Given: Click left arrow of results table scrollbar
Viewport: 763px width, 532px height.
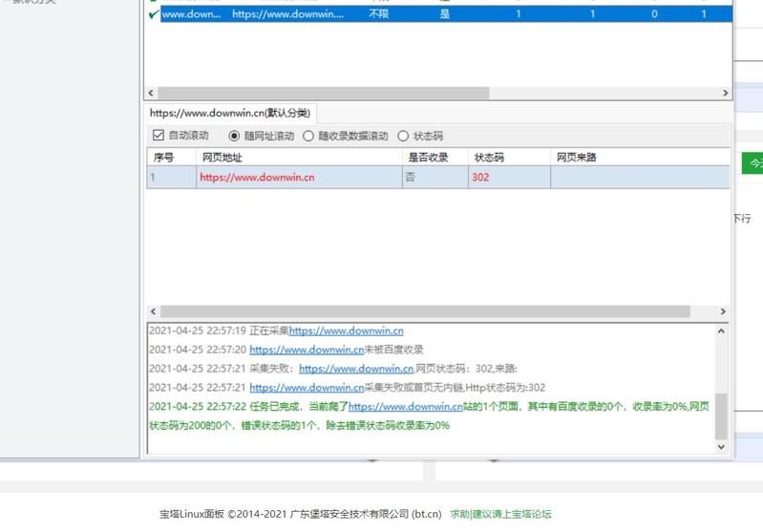Looking at the screenshot, I should point(153,312).
